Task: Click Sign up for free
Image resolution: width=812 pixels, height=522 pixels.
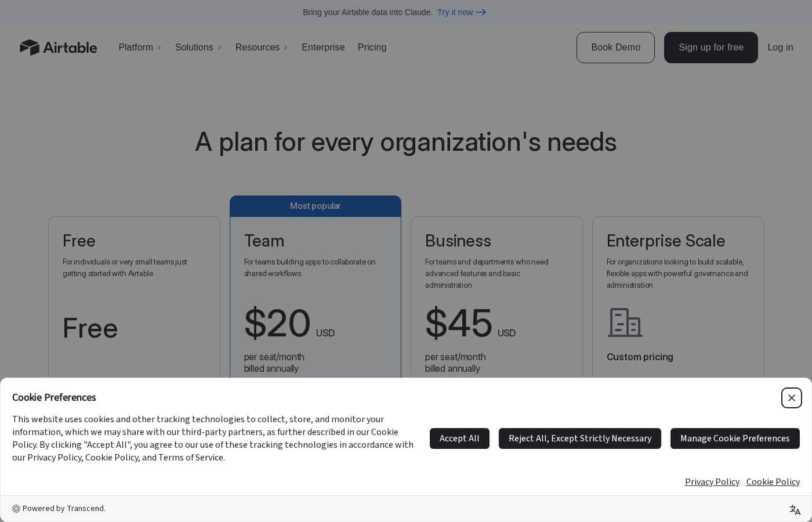Action: (x=710, y=48)
